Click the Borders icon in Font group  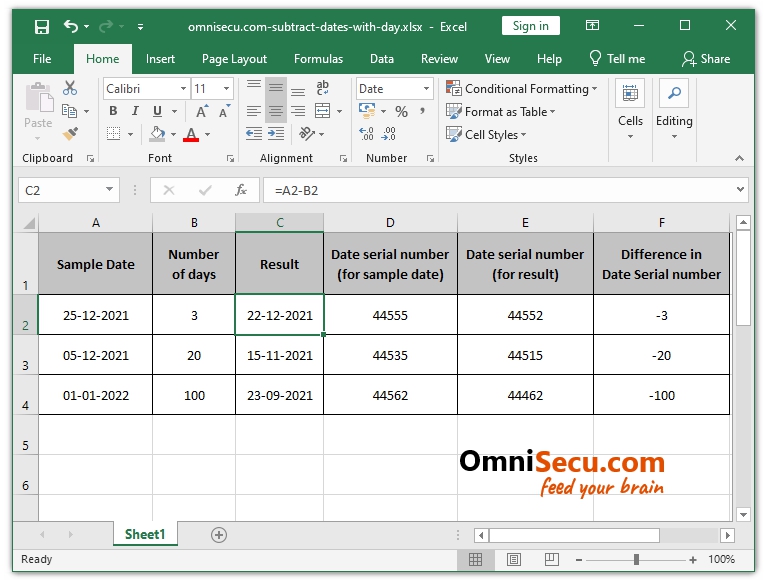114,134
